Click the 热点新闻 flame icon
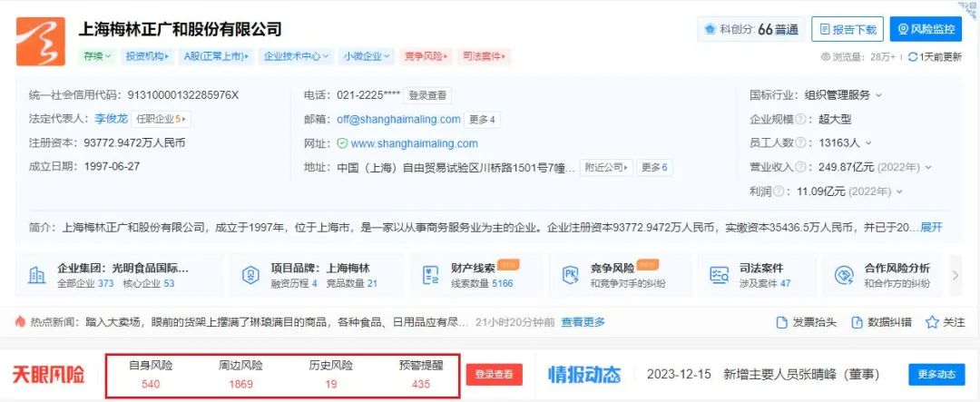Screen dimensions: 980x402 coord(21,322)
